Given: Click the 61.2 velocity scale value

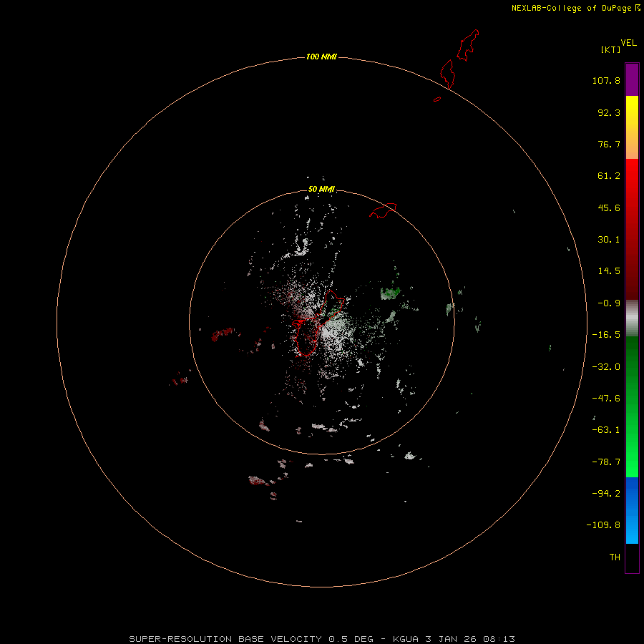Looking at the screenshot, I should click(x=609, y=176).
